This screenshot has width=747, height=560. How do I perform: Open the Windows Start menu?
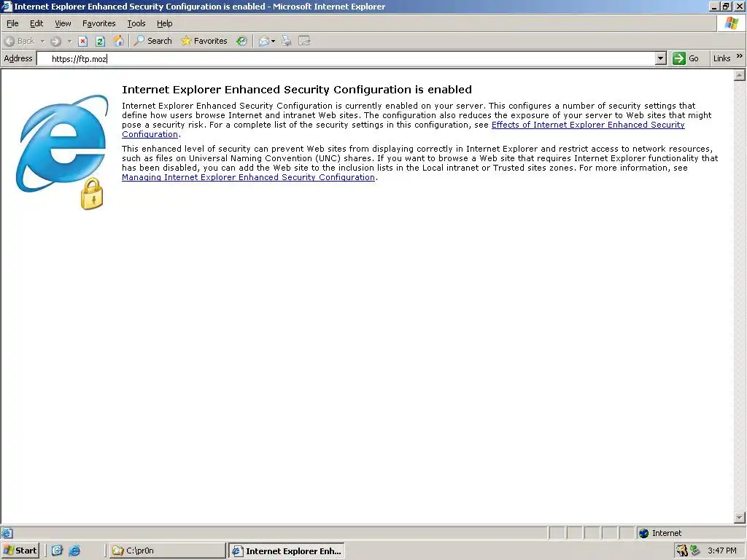pos(20,551)
